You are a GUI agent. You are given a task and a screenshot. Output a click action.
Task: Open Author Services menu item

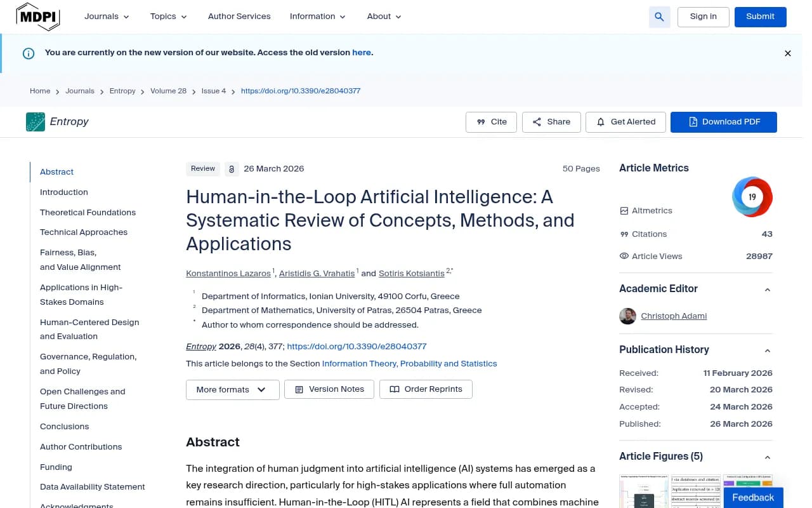[239, 17]
